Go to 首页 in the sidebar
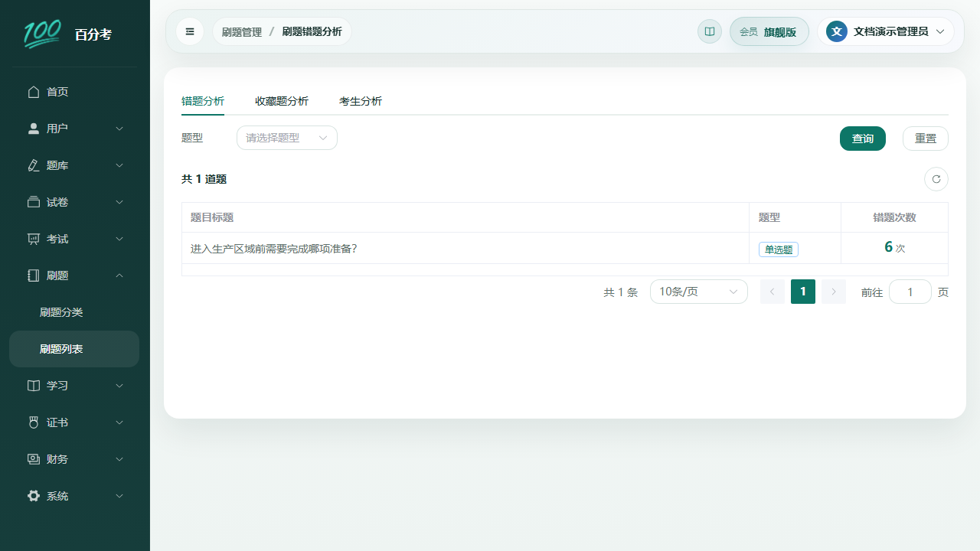This screenshot has height=551, width=980. (74, 92)
